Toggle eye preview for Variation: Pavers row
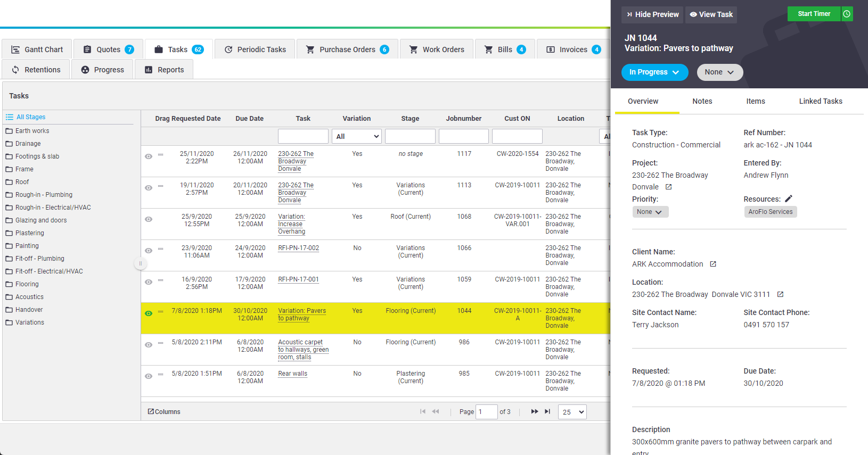868x455 pixels. coord(149,313)
